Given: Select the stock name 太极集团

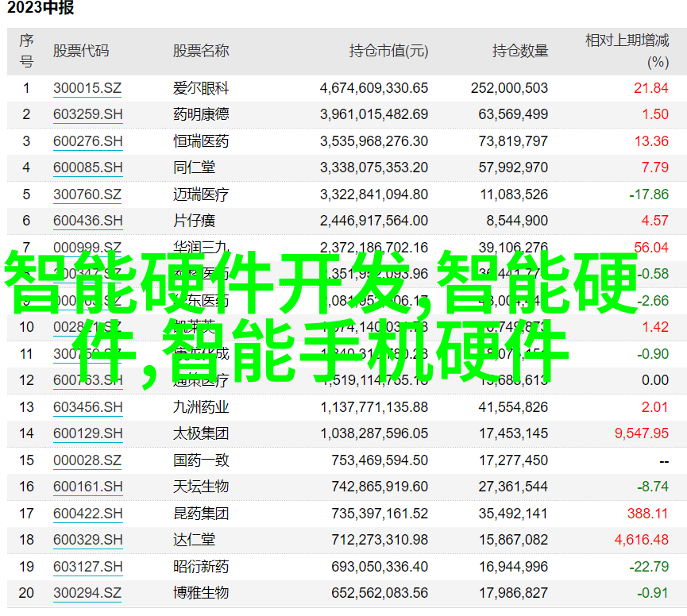Looking at the screenshot, I should [x=201, y=433].
